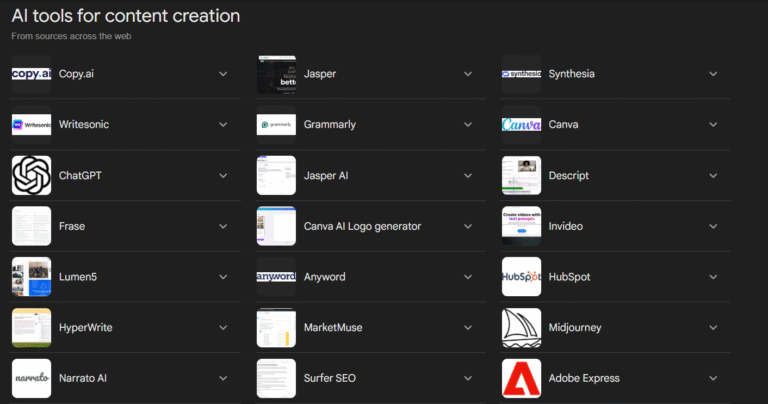This screenshot has height=404, width=768.
Task: Click the Narrato AI logo icon
Action: point(31,379)
